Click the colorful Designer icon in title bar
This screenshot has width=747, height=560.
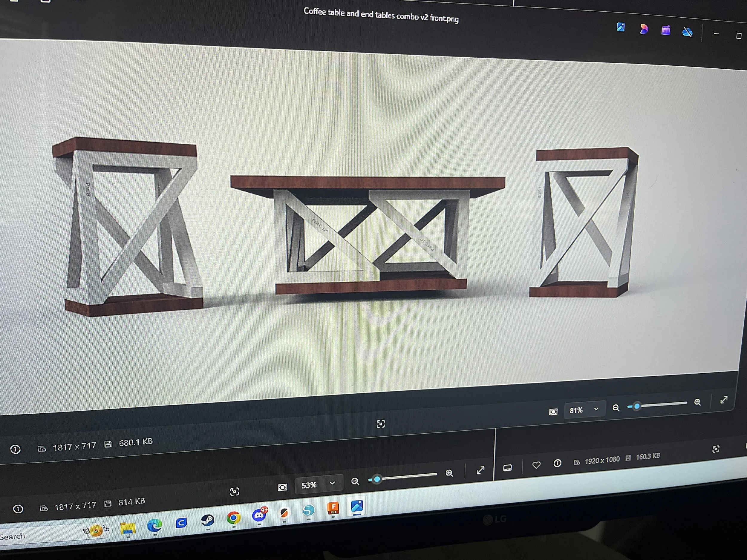coord(644,29)
